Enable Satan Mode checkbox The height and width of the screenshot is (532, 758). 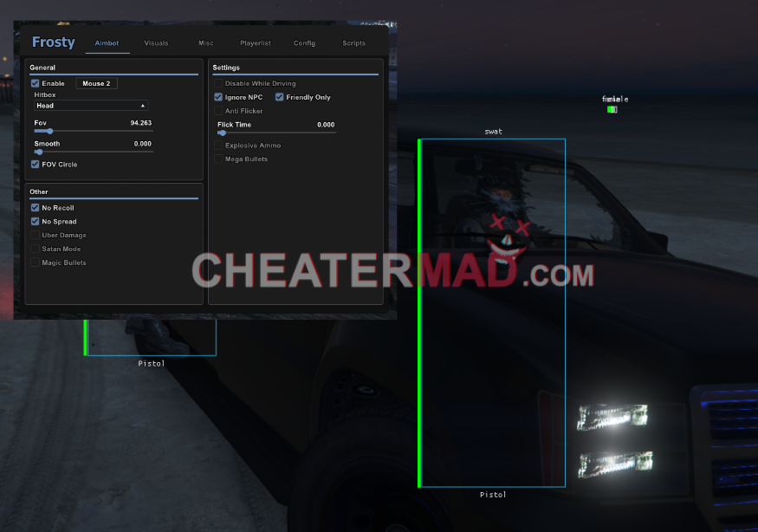click(36, 249)
